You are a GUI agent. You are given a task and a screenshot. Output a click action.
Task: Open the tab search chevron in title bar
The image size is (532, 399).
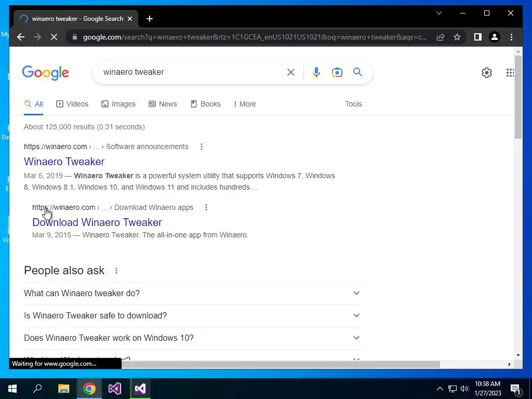[x=438, y=13]
